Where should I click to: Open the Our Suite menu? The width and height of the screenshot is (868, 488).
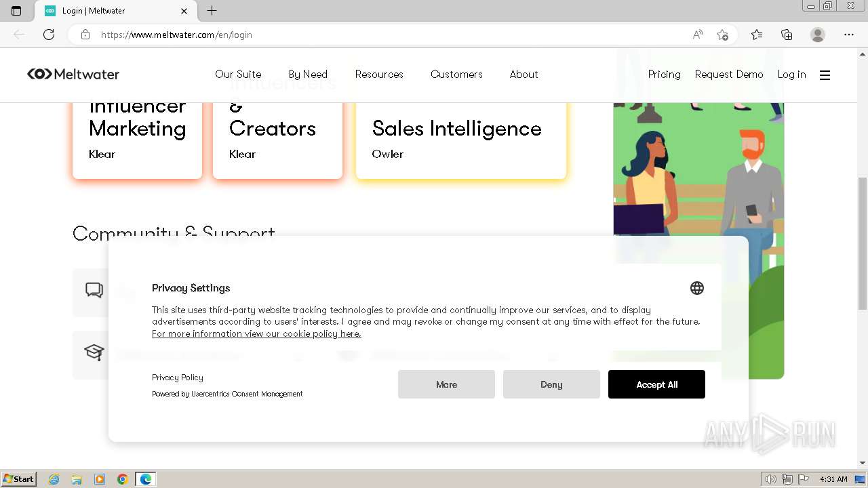click(x=238, y=75)
